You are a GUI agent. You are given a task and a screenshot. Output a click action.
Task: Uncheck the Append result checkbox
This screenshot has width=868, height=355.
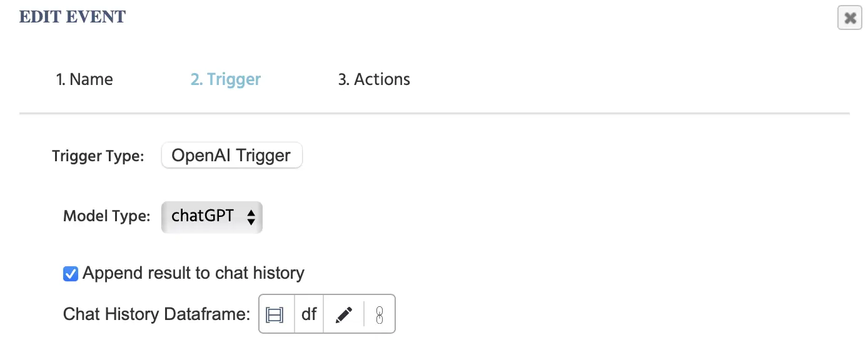click(71, 274)
